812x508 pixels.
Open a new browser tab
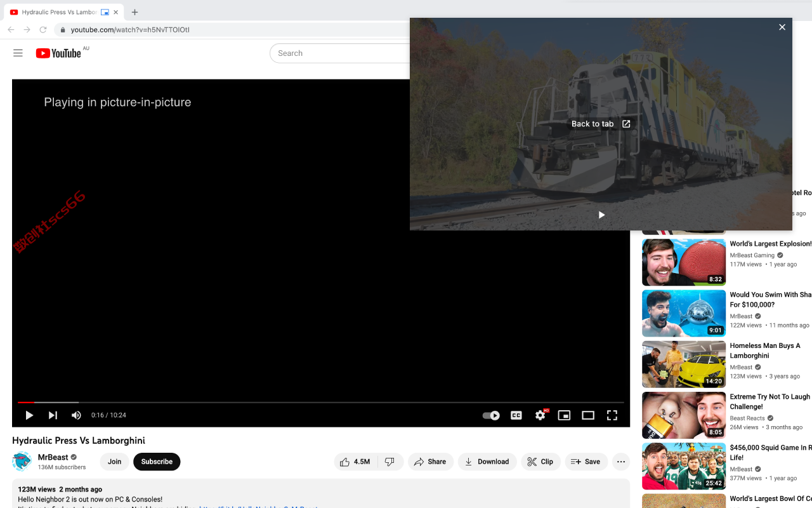click(134, 12)
